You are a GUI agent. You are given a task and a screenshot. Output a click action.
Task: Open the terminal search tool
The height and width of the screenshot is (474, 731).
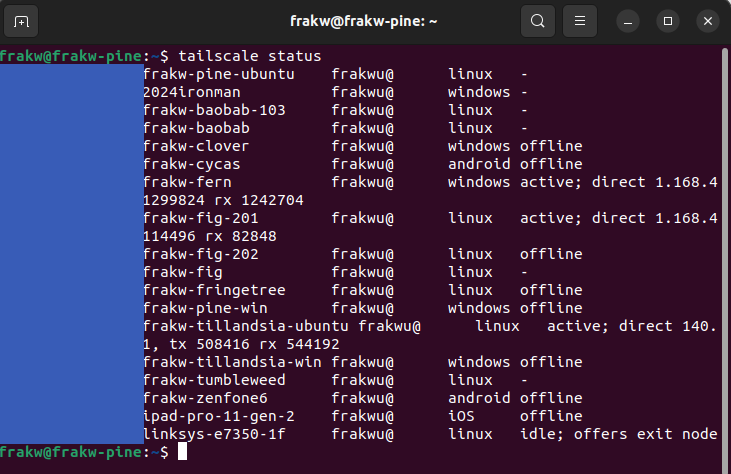(x=538, y=21)
